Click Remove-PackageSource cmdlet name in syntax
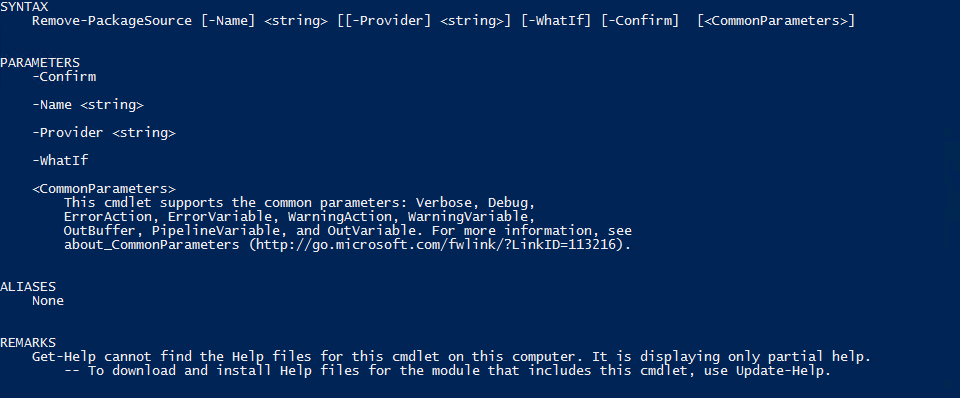Screen dimensions: 960x398 pyautogui.click(x=112, y=21)
